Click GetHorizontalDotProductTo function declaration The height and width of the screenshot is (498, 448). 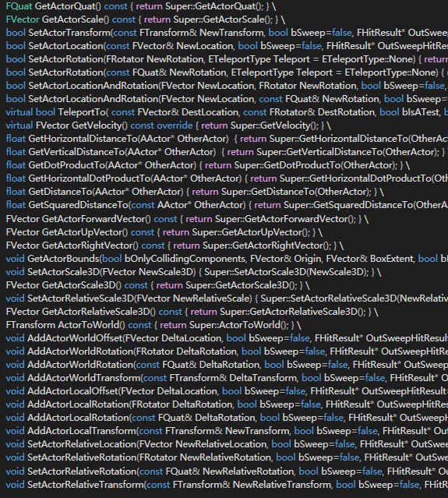pos(90,178)
